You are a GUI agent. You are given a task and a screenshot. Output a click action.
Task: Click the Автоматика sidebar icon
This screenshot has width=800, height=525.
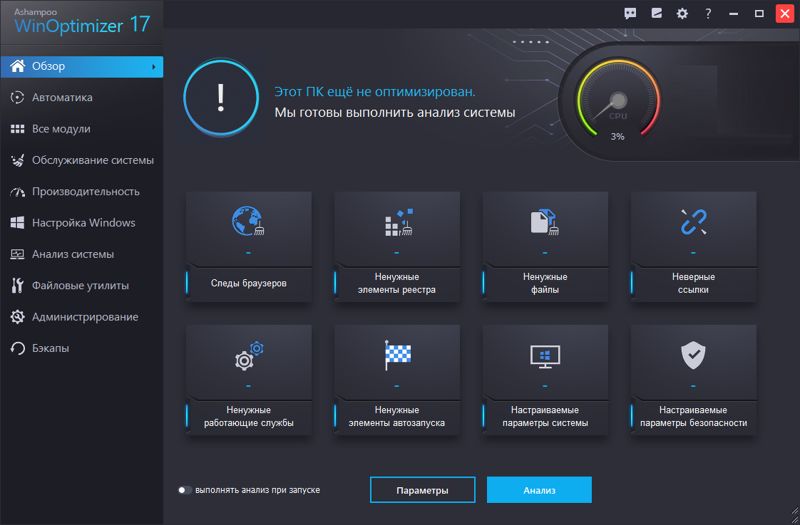point(17,97)
